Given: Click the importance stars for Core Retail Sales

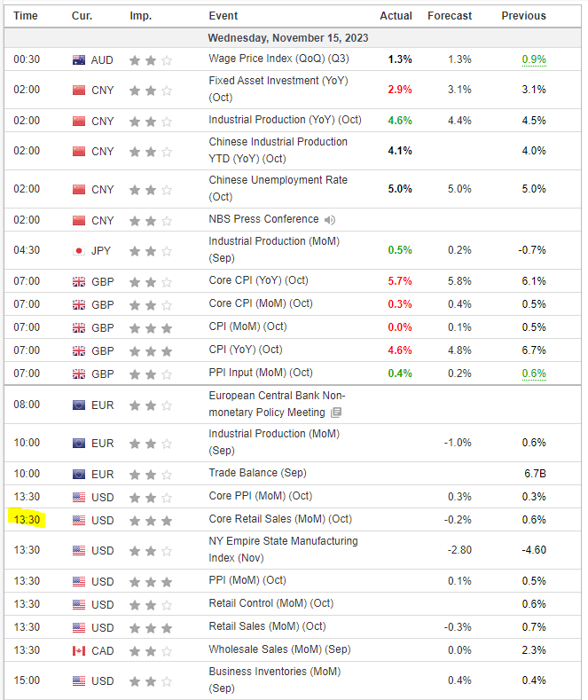Looking at the screenshot, I should point(150,520).
